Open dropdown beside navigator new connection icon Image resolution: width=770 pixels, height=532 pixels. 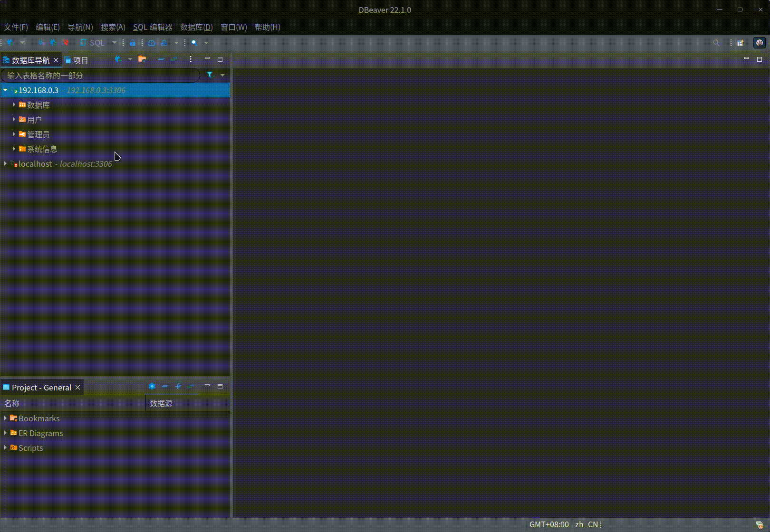pos(130,59)
